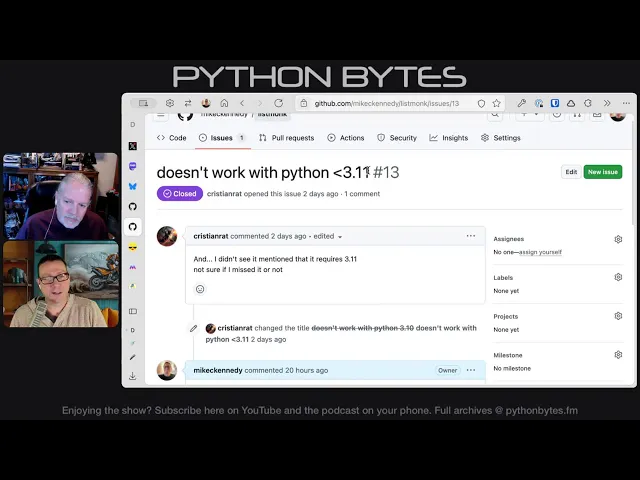Open the browser settings gear in toolbar
This screenshot has width=640, height=480.
(170, 103)
